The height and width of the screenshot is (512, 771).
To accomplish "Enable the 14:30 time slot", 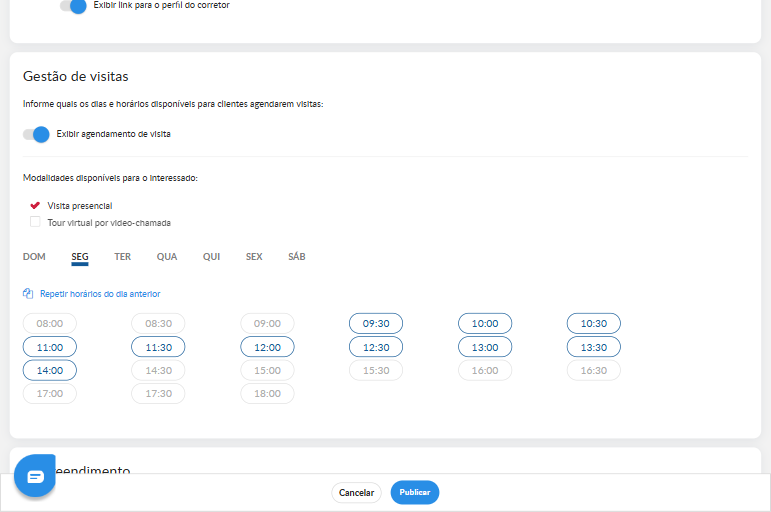I will click(158, 370).
